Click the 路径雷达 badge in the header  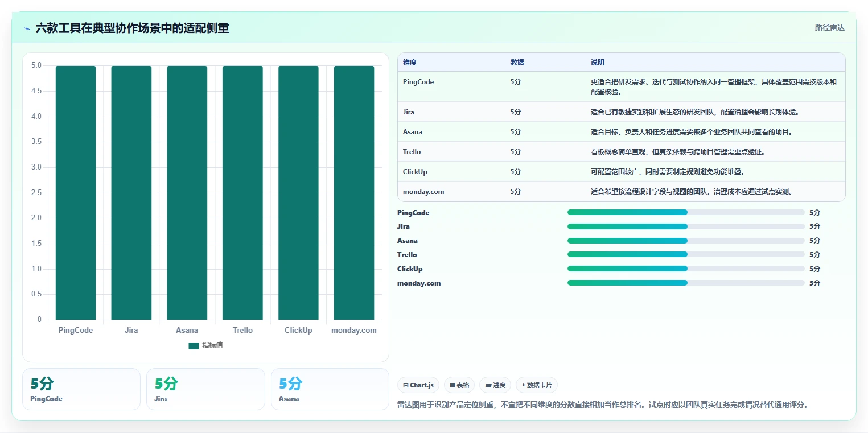point(829,27)
